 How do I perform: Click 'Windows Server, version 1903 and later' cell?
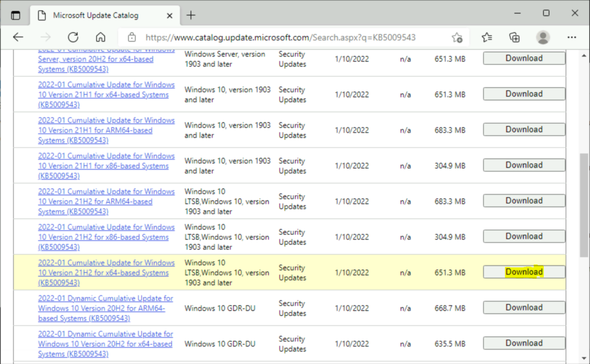coord(225,59)
